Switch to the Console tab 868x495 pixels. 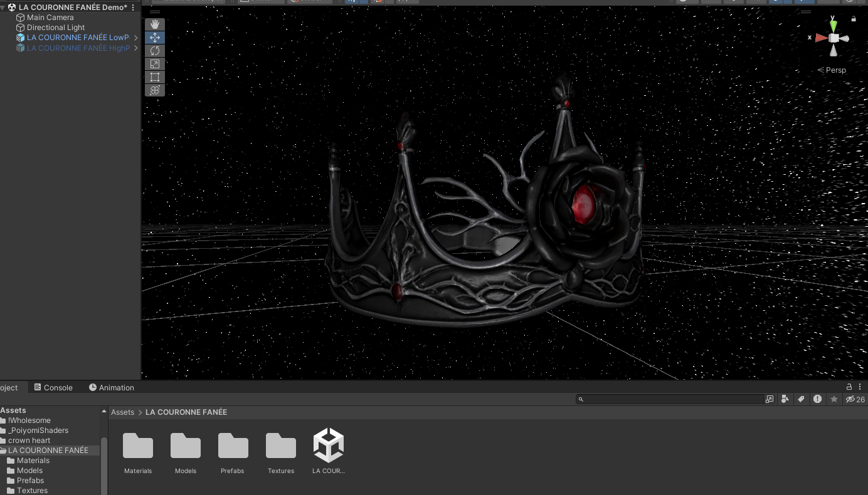(x=53, y=387)
